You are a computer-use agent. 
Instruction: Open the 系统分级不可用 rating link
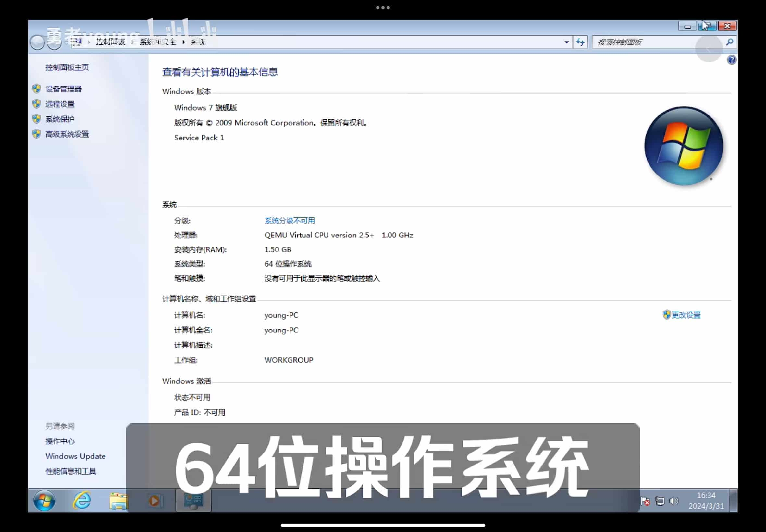pyautogui.click(x=290, y=221)
